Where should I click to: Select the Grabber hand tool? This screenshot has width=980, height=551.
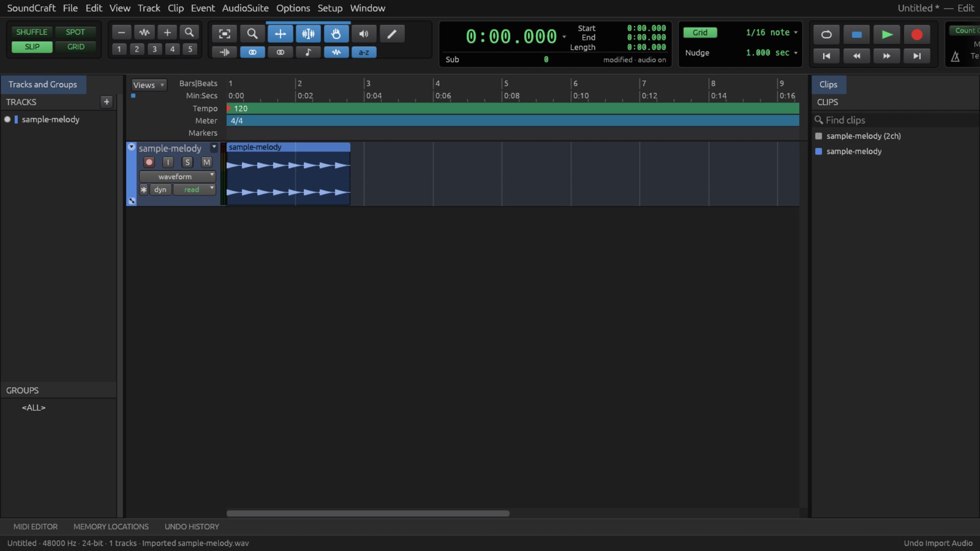336,34
